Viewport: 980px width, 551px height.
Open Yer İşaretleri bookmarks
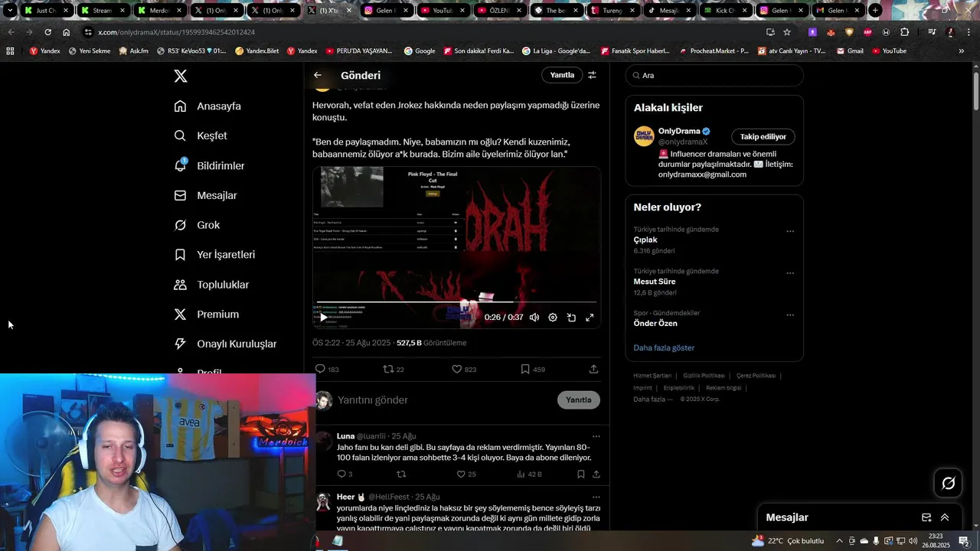214,255
